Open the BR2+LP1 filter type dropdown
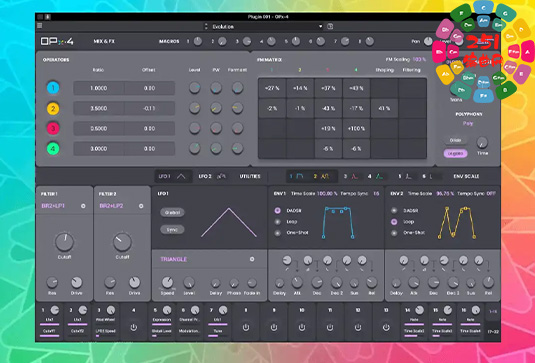The width and height of the screenshot is (535, 363). coord(53,206)
